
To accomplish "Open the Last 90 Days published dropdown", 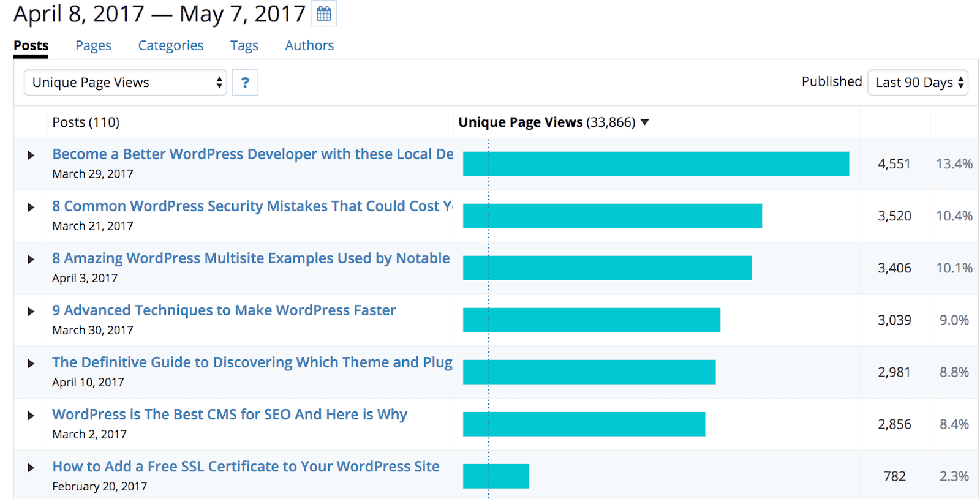I will pos(918,83).
